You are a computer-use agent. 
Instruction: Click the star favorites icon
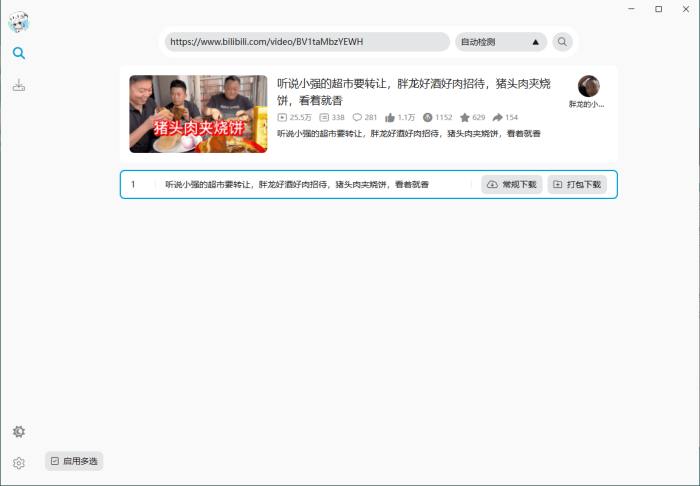click(465, 117)
